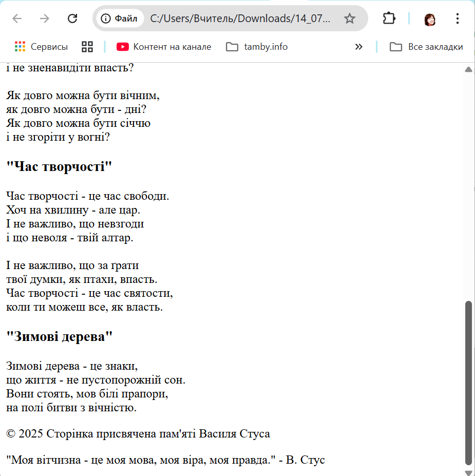Click the forward navigation arrow
Image resolution: width=475 pixels, height=476 pixels.
coord(45,19)
